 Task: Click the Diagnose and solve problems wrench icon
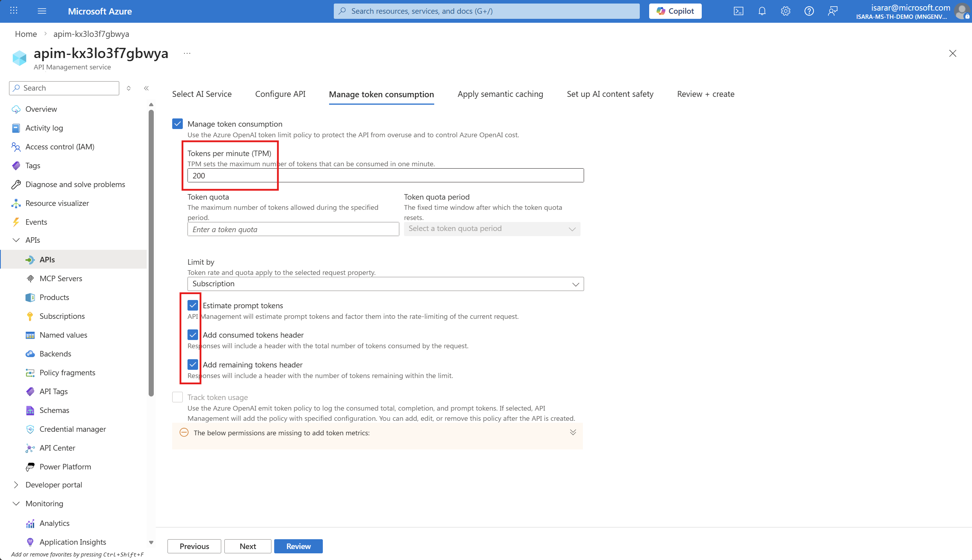pos(16,184)
